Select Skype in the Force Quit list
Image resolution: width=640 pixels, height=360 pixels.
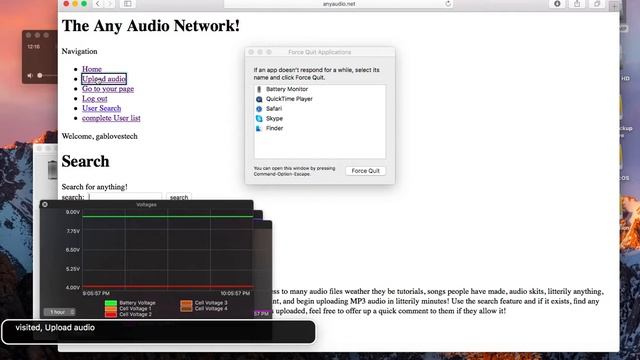coord(320,118)
